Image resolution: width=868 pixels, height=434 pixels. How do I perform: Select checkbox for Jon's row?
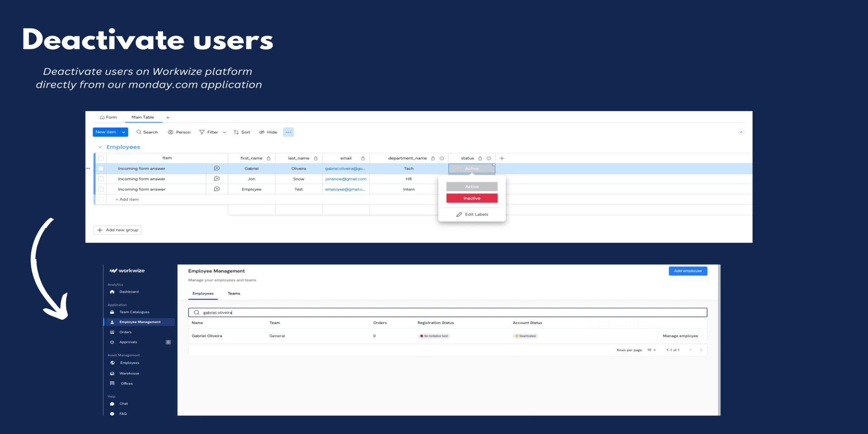click(101, 179)
